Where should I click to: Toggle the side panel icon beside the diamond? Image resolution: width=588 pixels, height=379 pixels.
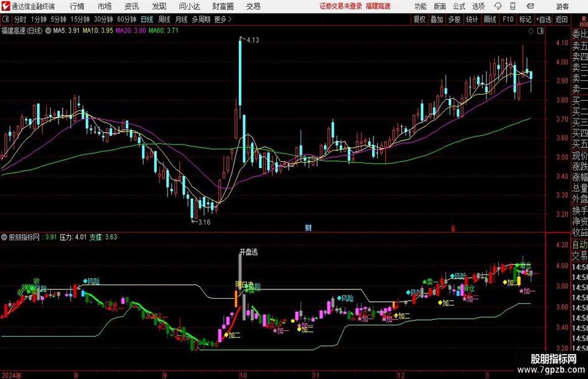(x=540, y=31)
